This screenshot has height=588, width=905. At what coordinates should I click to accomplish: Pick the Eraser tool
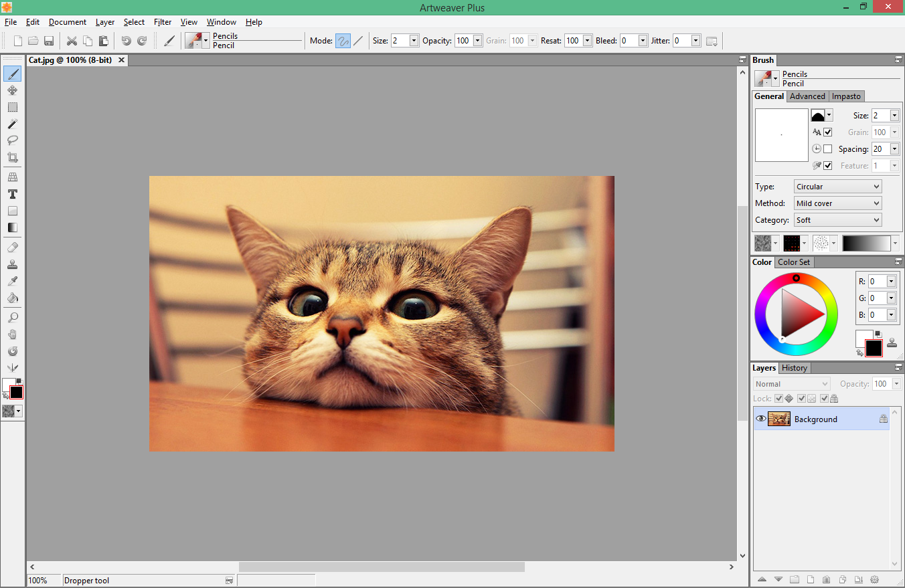12,248
